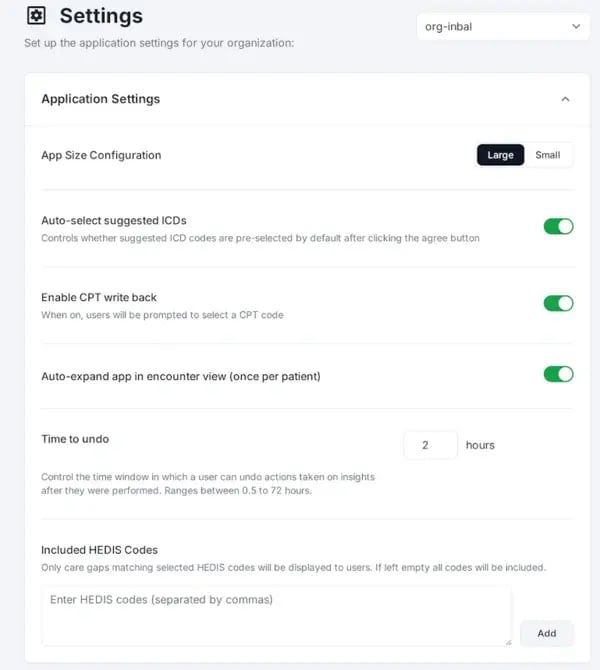The height and width of the screenshot is (670, 600).
Task: Collapse Application Settings using the chevron
Action: coord(565,99)
